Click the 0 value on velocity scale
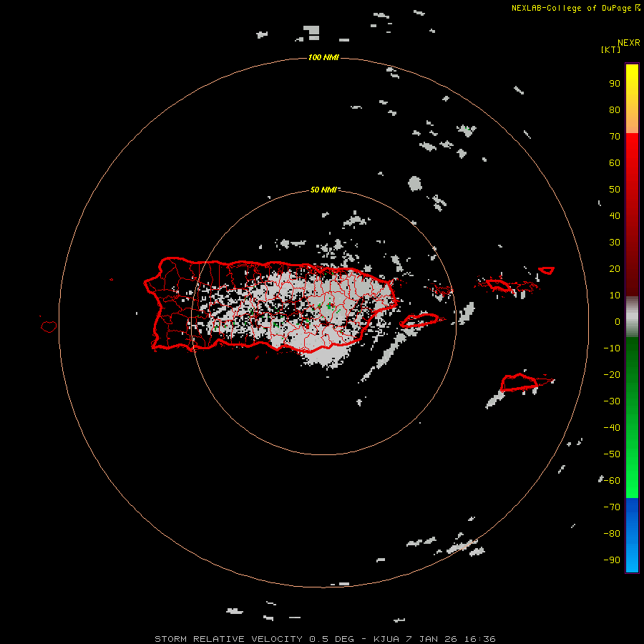644x644 pixels. [x=618, y=321]
